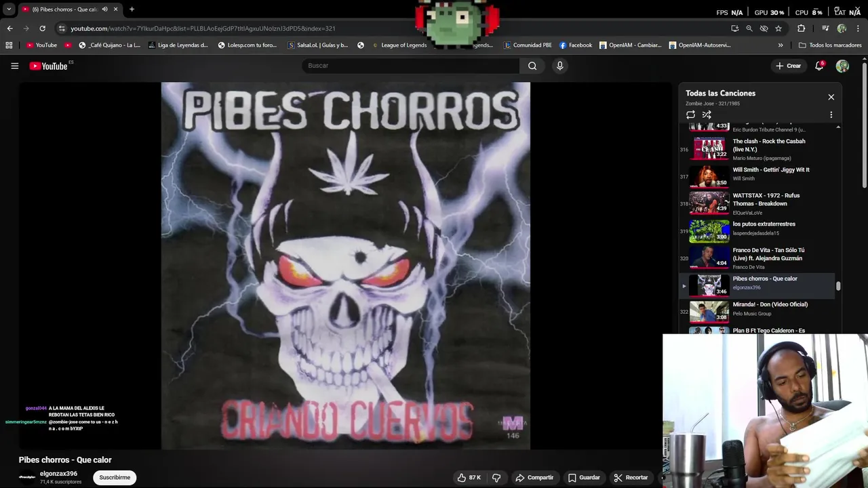
Task: Click the page scrollbar on right edge
Action: click(x=865, y=125)
